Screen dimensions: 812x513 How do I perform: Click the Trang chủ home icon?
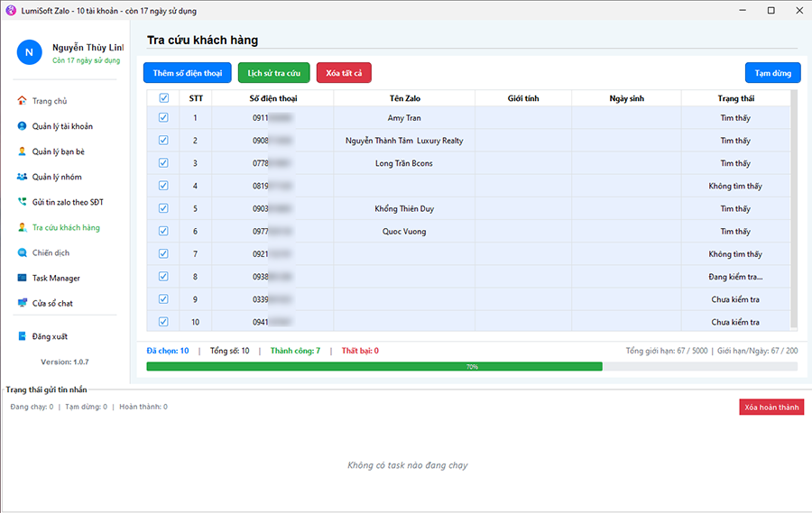[22, 101]
